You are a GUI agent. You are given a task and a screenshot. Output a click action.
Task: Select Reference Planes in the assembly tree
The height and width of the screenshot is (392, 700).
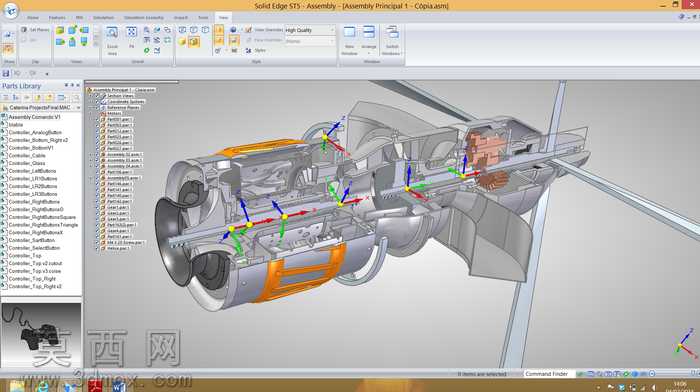point(123,108)
